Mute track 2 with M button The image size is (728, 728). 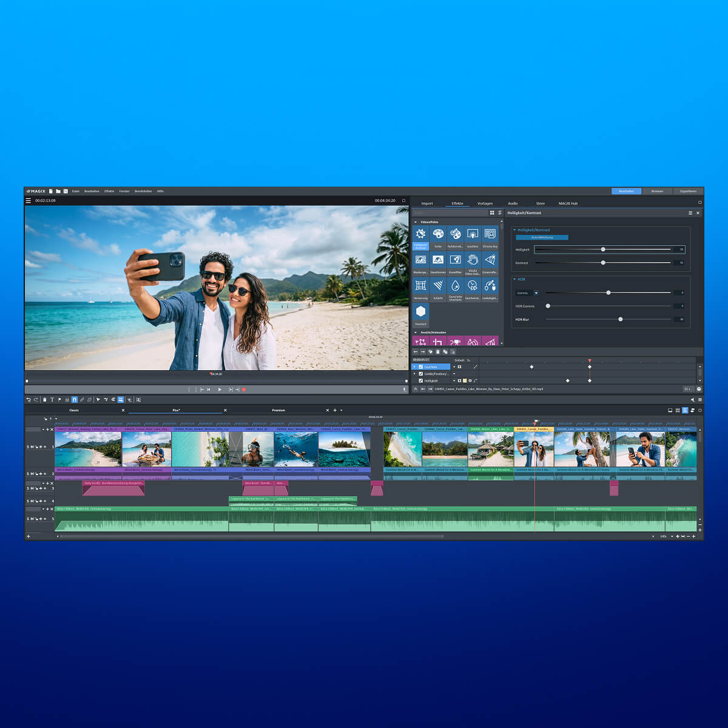(x=32, y=474)
